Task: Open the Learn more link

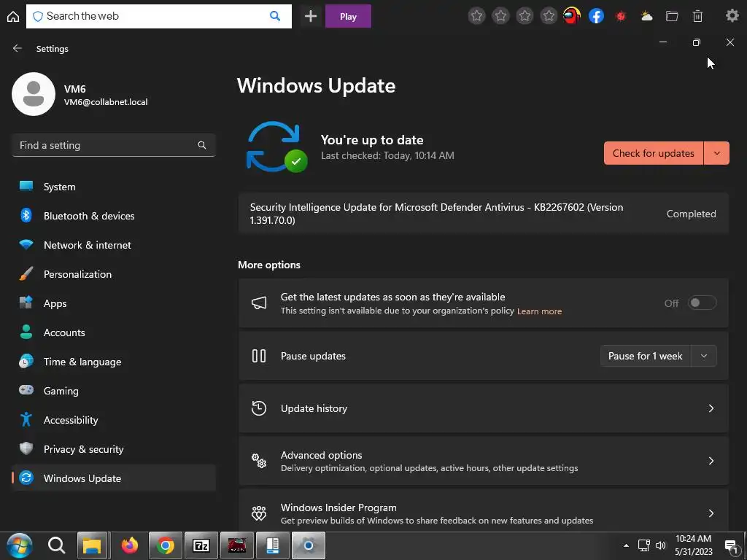Action: click(x=539, y=311)
